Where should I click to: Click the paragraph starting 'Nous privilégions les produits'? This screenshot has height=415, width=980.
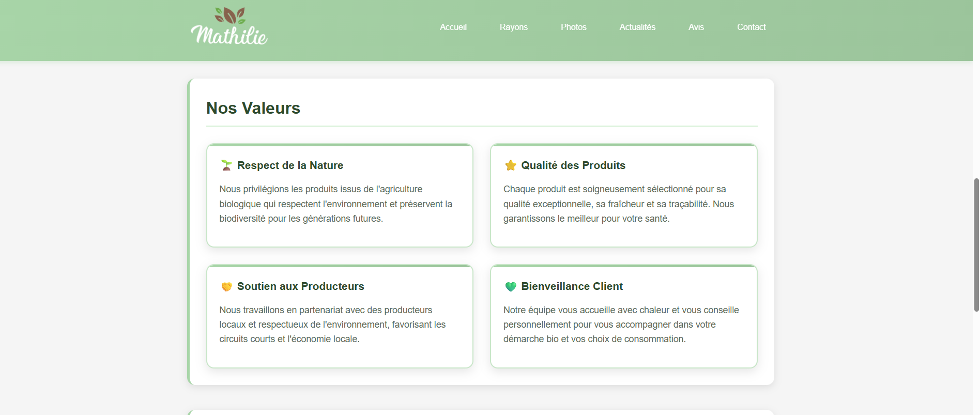coord(336,204)
